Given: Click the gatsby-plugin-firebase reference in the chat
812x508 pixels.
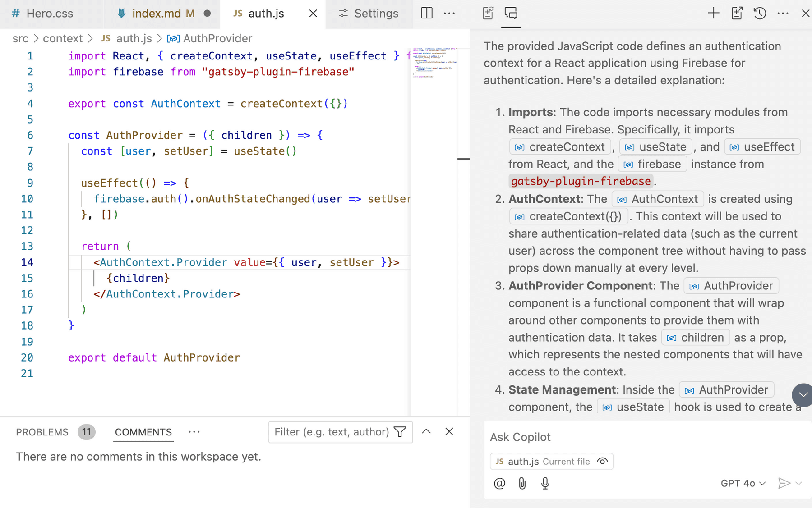Looking at the screenshot, I should tap(581, 181).
